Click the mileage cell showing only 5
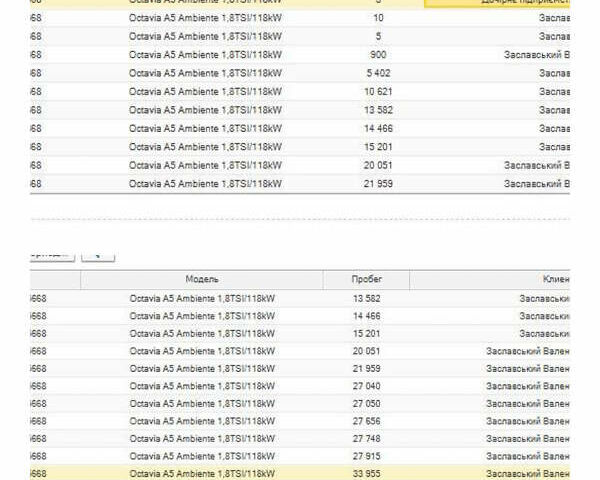 coord(377,36)
